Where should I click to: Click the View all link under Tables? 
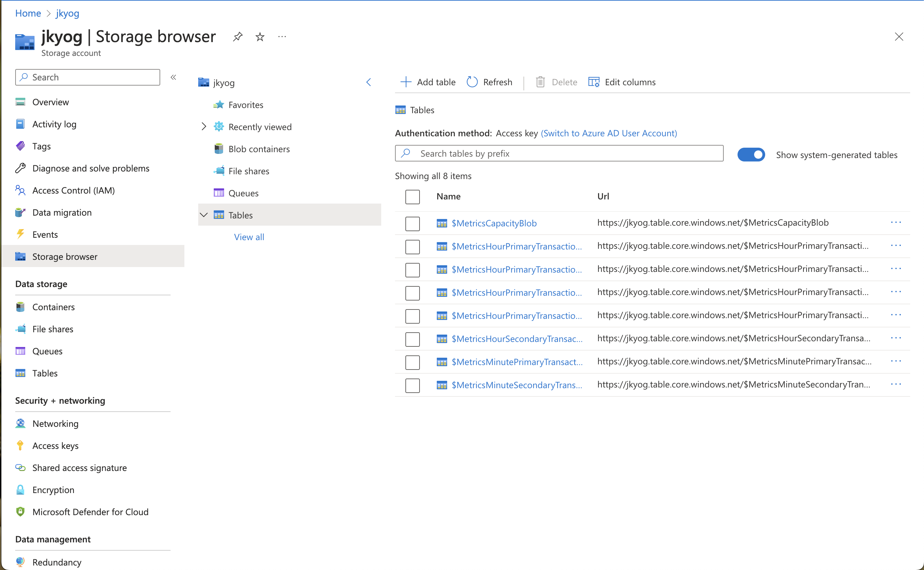point(249,237)
